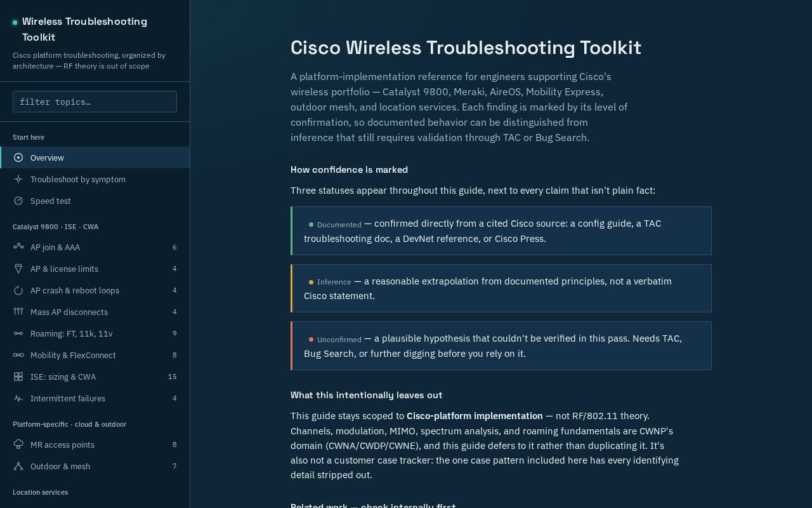Click the Mobility & FlexConnect icon

(18, 355)
